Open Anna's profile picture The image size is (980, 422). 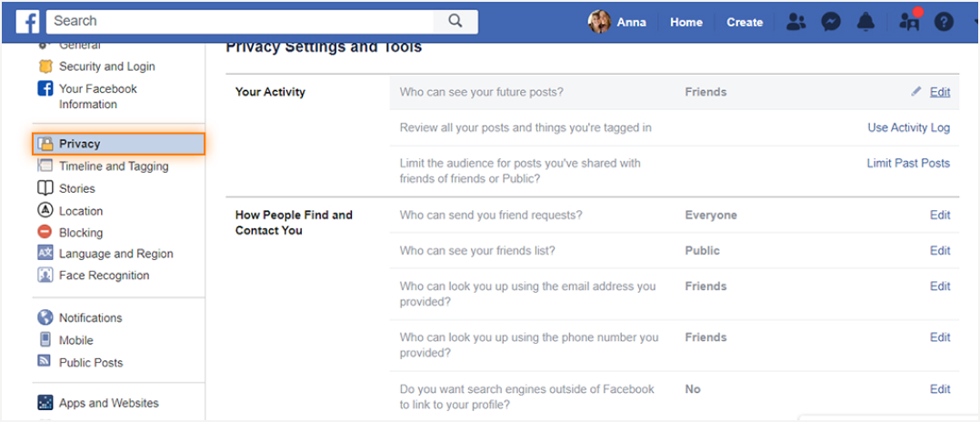[x=599, y=22]
